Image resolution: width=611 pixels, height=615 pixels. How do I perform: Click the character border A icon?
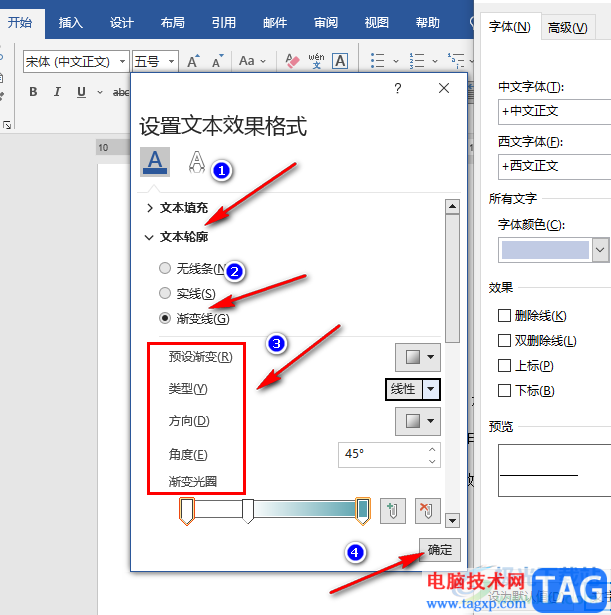340,61
